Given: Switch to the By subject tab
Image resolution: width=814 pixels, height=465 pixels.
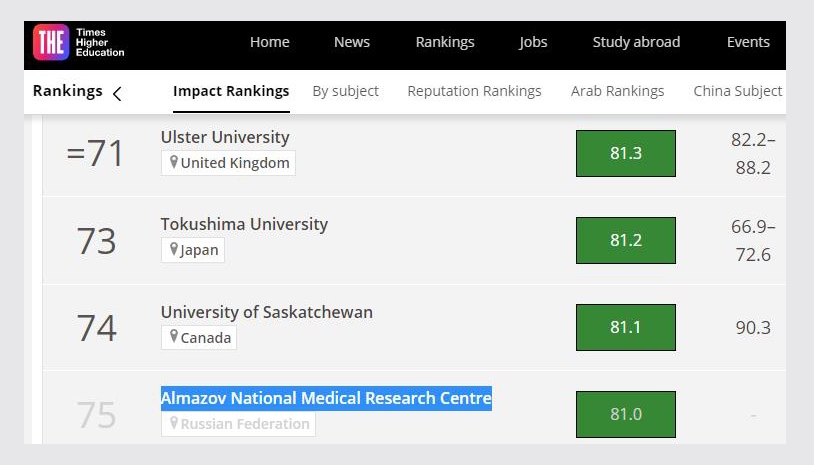Looking at the screenshot, I should (x=345, y=91).
